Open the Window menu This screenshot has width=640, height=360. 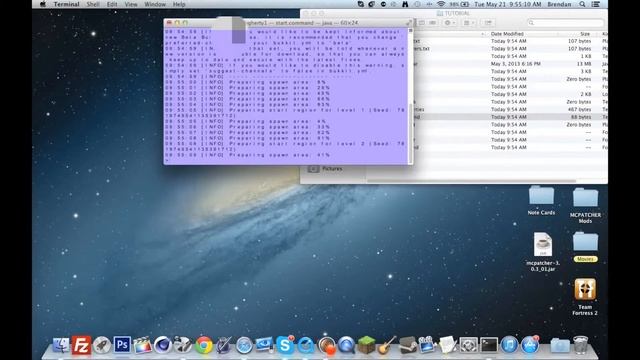(155, 4)
